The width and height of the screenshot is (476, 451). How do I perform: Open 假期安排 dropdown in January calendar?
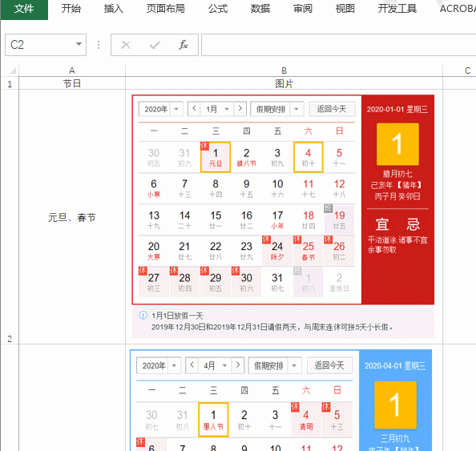click(x=277, y=109)
